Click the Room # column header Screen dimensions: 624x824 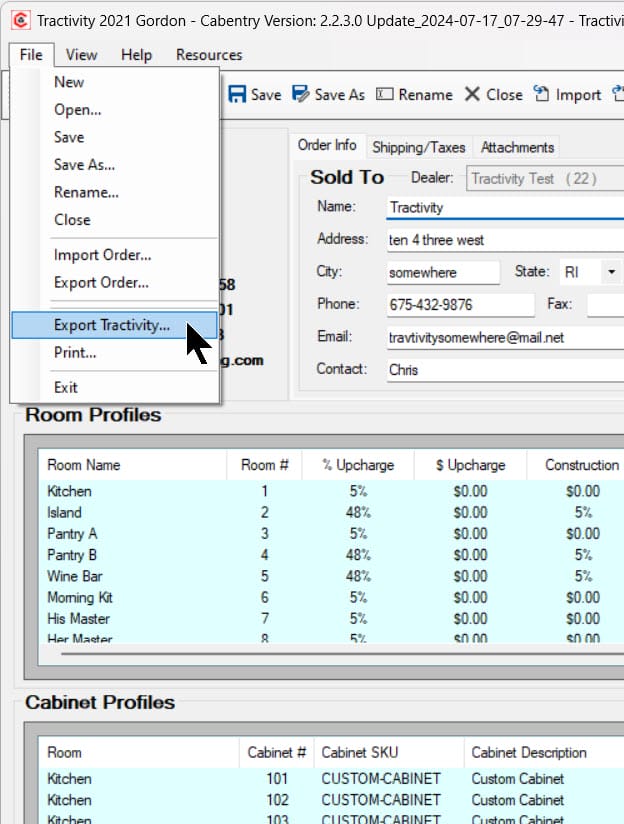tap(264, 465)
